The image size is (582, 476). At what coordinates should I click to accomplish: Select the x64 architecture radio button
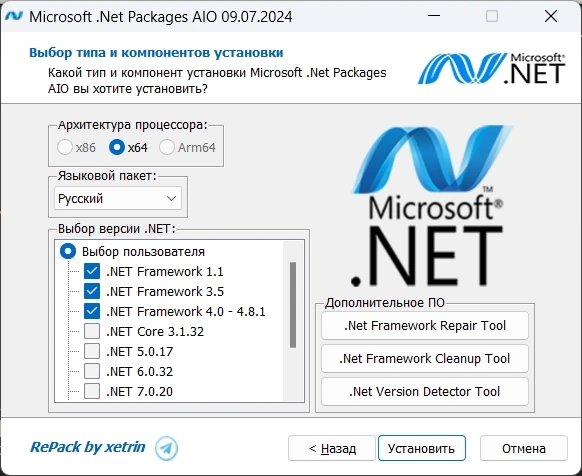tap(117, 147)
